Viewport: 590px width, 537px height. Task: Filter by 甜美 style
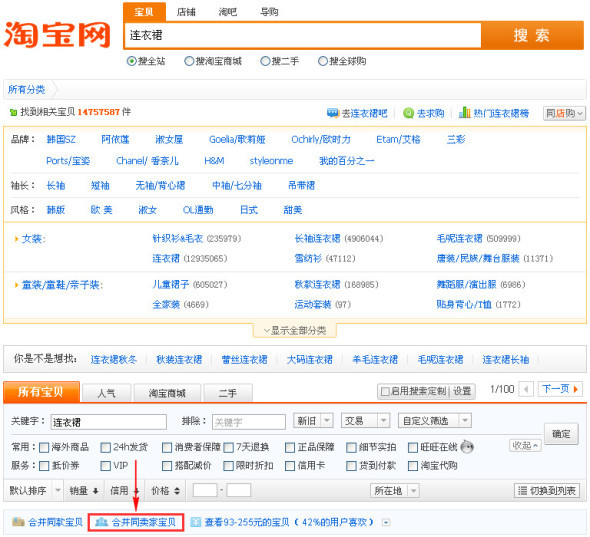[x=293, y=210]
